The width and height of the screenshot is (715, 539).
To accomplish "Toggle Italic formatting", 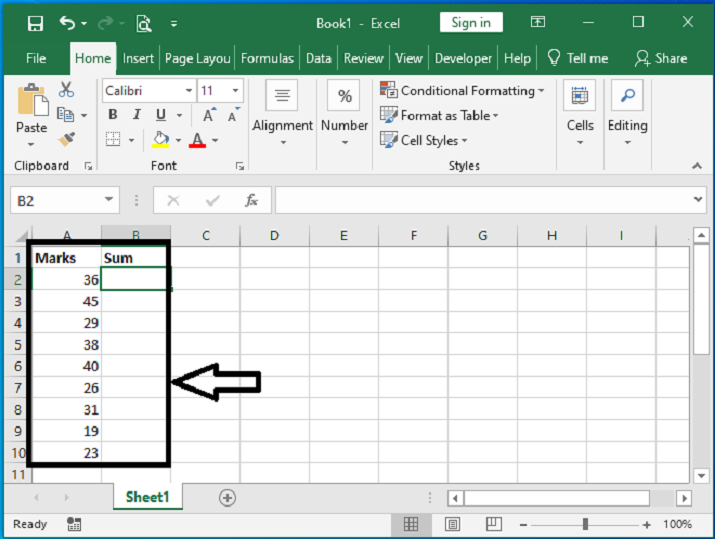I will (136, 114).
